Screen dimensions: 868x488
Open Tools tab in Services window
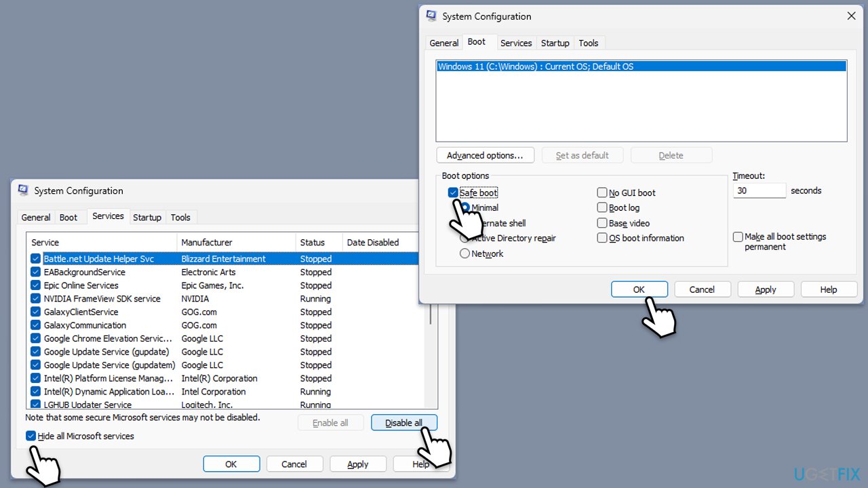(x=180, y=218)
